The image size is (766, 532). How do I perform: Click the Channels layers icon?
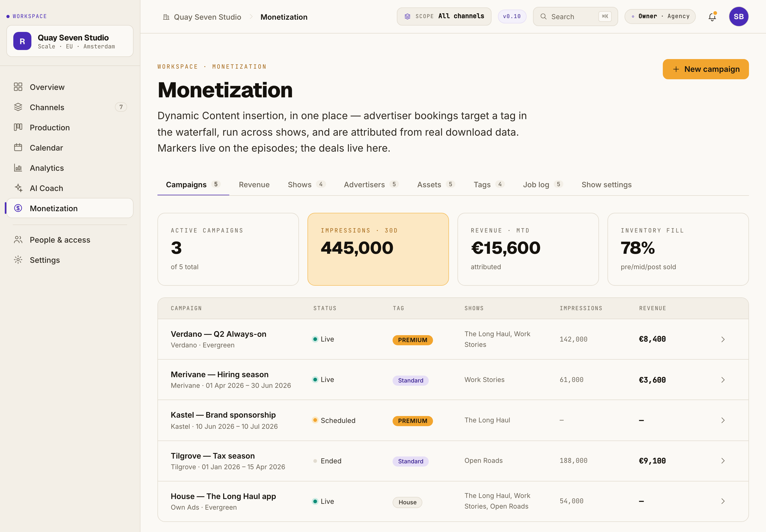tap(18, 107)
